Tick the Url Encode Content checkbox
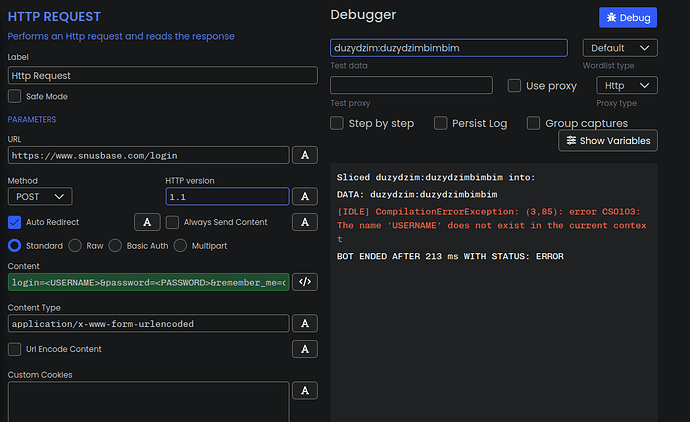This screenshot has width=690, height=422. click(x=15, y=349)
